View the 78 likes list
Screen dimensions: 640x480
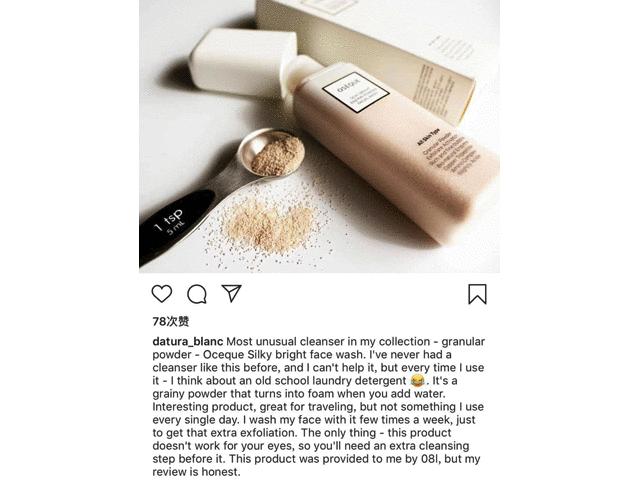171,322
